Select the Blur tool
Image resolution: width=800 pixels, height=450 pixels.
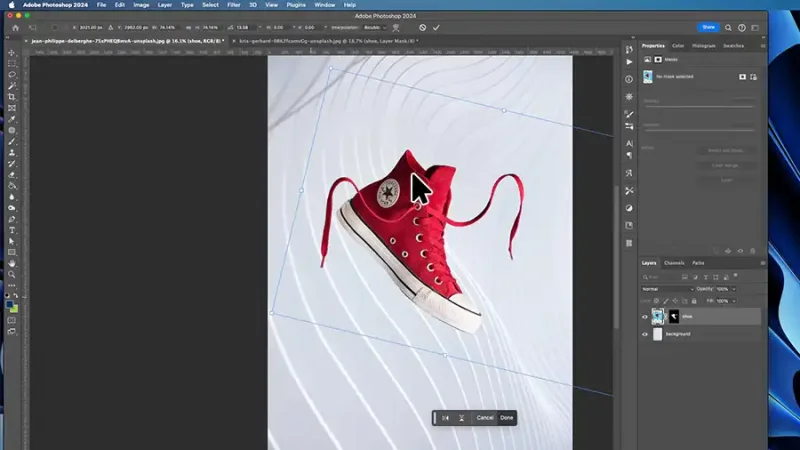tap(12, 197)
